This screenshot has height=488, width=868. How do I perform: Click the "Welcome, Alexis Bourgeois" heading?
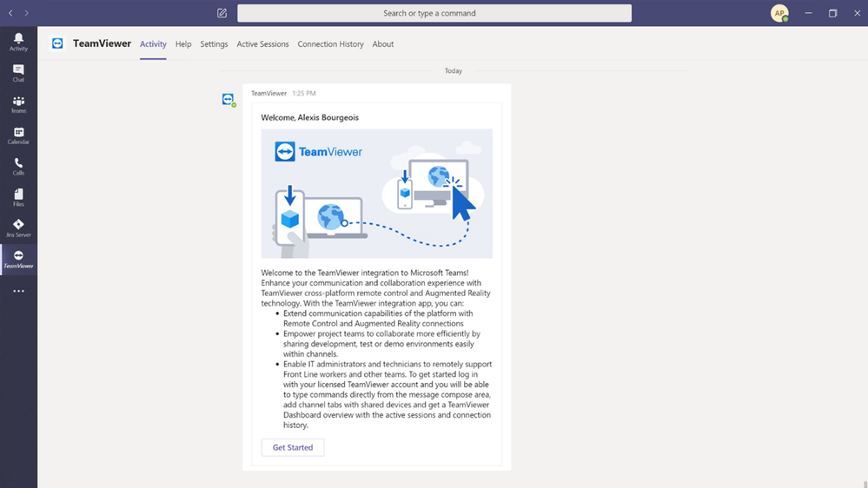pyautogui.click(x=309, y=117)
